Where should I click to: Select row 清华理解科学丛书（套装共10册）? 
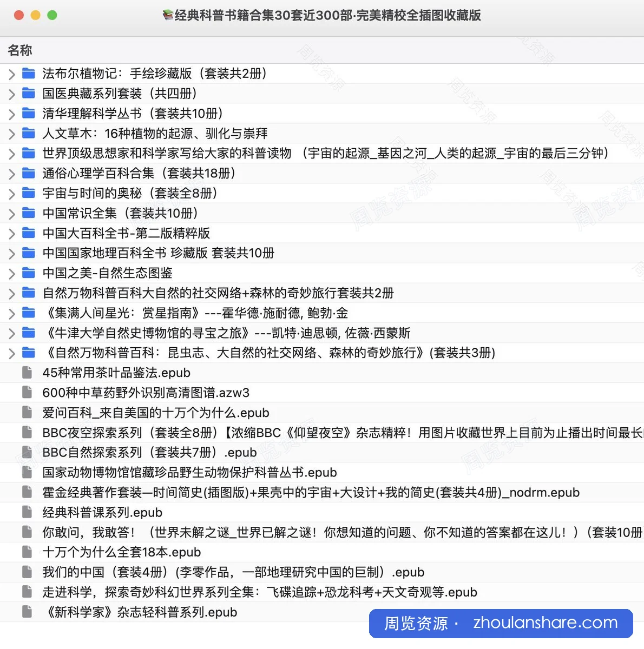click(x=322, y=113)
